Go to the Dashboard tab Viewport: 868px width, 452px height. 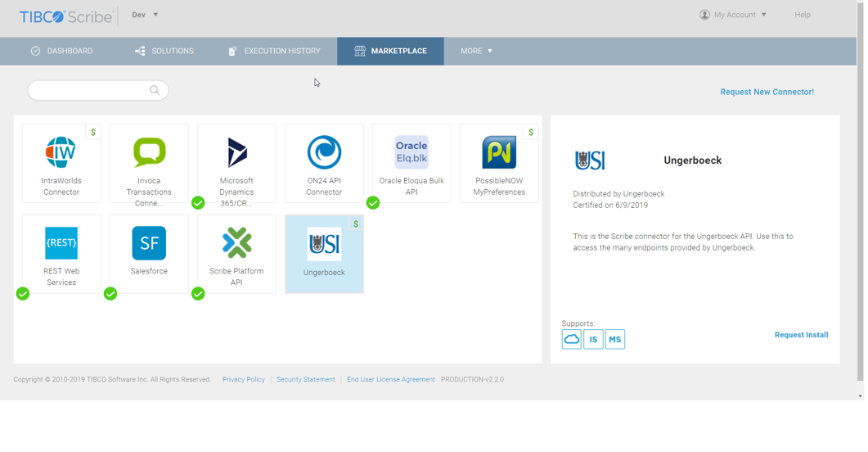(x=61, y=51)
